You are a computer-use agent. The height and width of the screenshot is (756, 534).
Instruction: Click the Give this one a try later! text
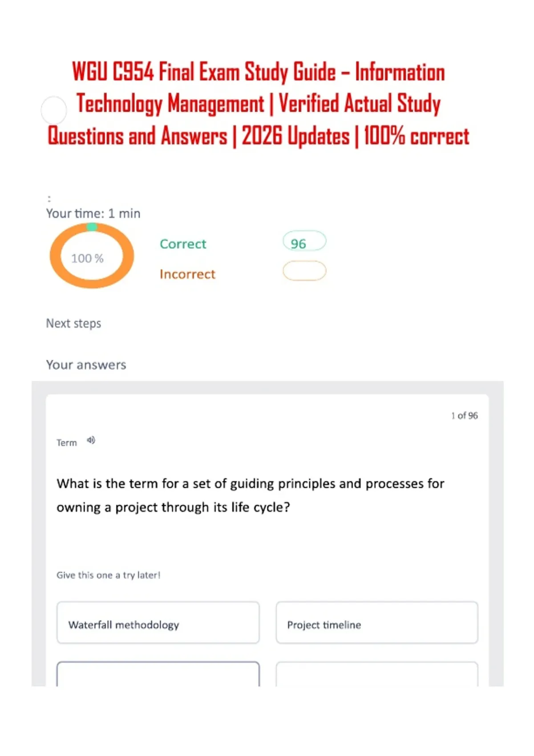coord(108,575)
